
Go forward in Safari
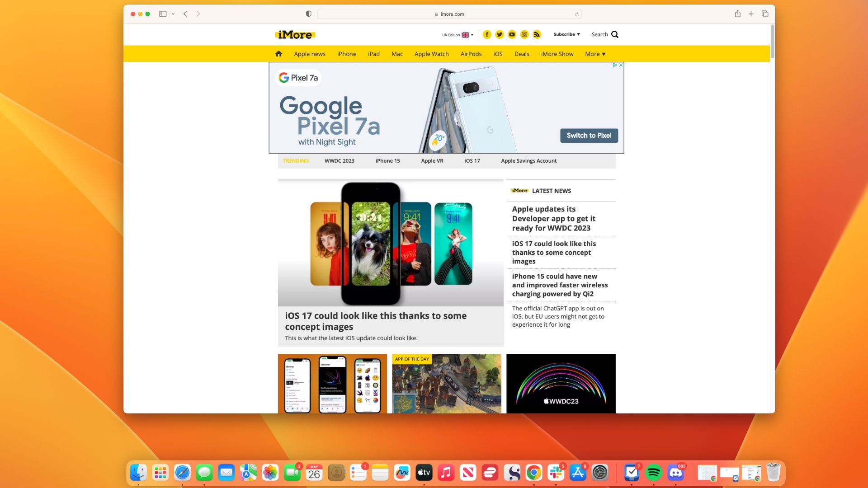198,14
